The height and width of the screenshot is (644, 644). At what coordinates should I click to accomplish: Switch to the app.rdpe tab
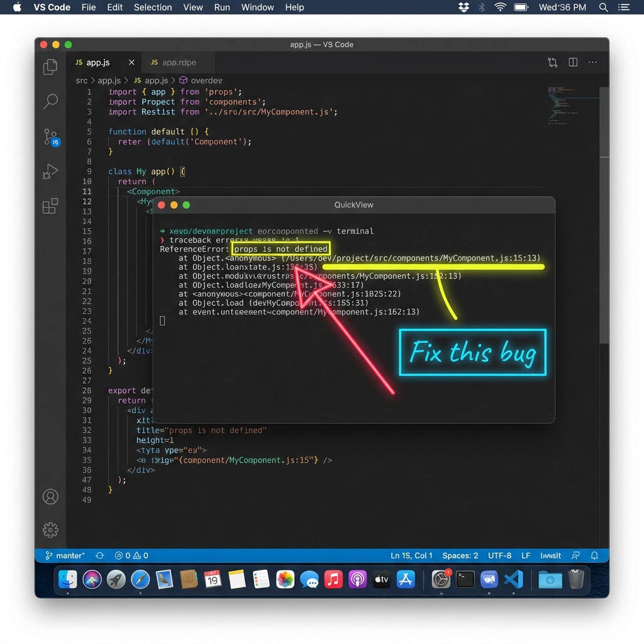tap(177, 62)
